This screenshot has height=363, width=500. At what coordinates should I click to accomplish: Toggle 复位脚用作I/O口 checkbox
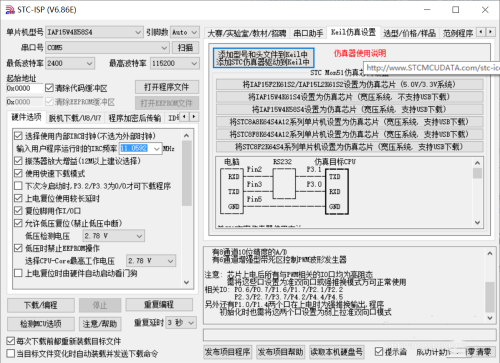tap(18, 211)
